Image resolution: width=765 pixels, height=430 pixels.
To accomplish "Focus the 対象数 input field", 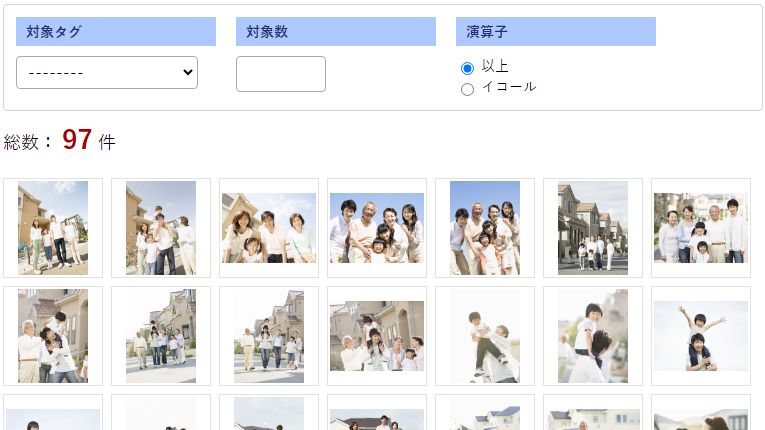I will (x=281, y=74).
